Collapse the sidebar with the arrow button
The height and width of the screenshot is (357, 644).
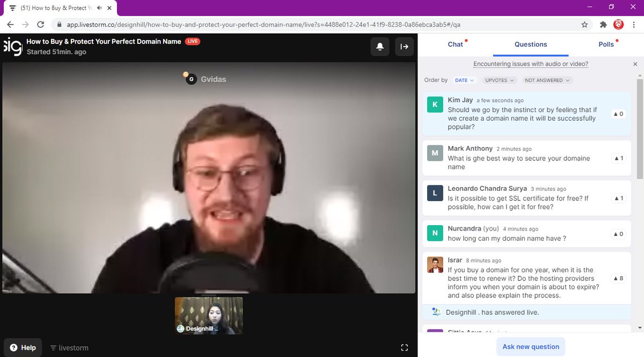pyautogui.click(x=405, y=47)
